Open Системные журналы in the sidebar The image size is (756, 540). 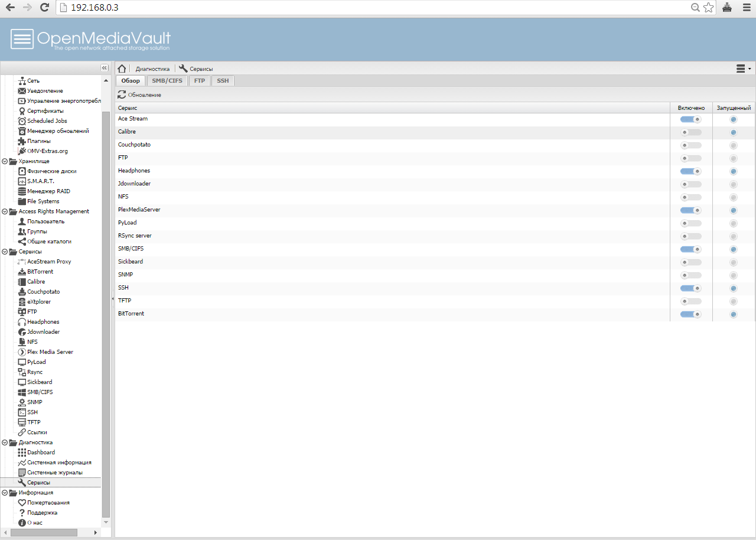(x=54, y=473)
